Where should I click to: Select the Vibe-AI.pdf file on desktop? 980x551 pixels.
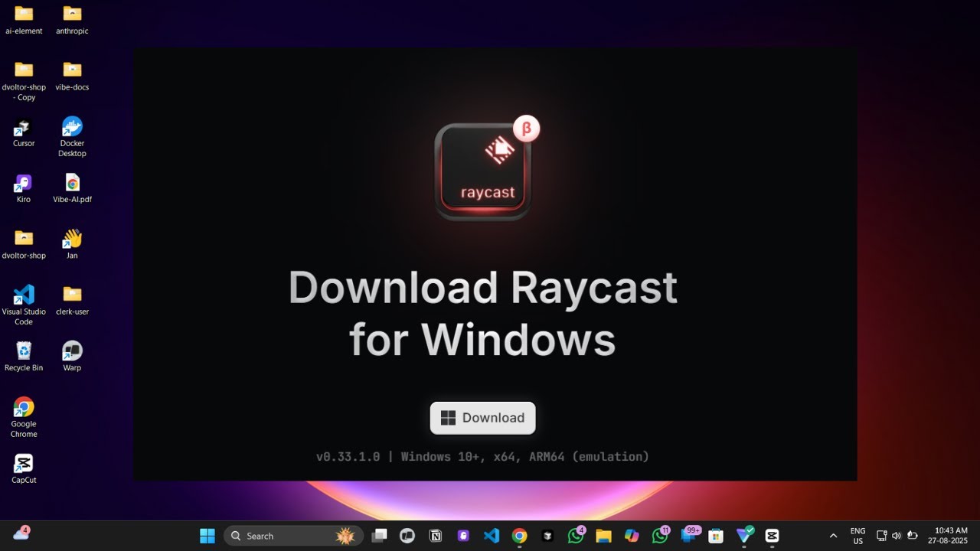pyautogui.click(x=72, y=188)
